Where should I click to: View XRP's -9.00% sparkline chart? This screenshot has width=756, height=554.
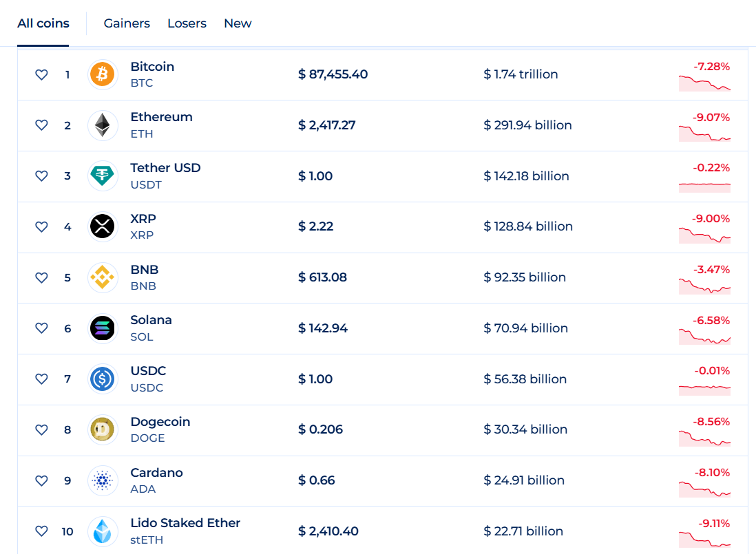click(704, 235)
